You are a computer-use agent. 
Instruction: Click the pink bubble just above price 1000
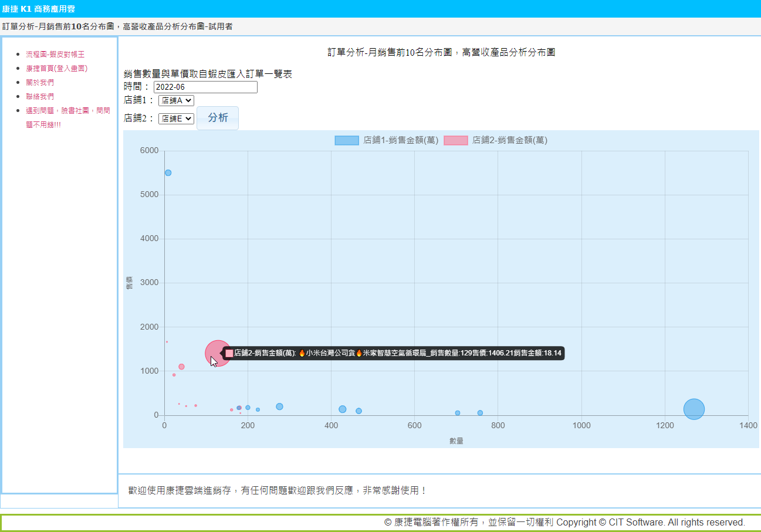click(x=181, y=367)
